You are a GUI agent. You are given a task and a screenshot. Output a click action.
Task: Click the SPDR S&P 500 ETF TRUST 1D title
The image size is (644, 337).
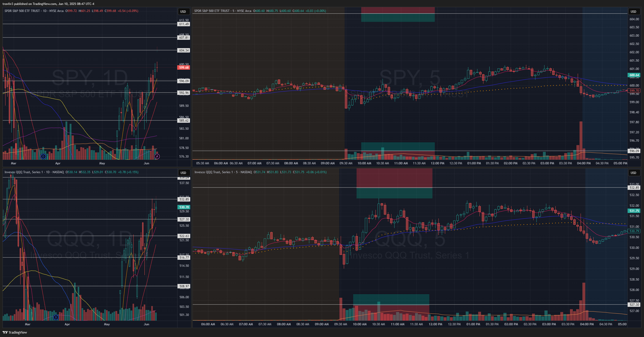(34, 11)
